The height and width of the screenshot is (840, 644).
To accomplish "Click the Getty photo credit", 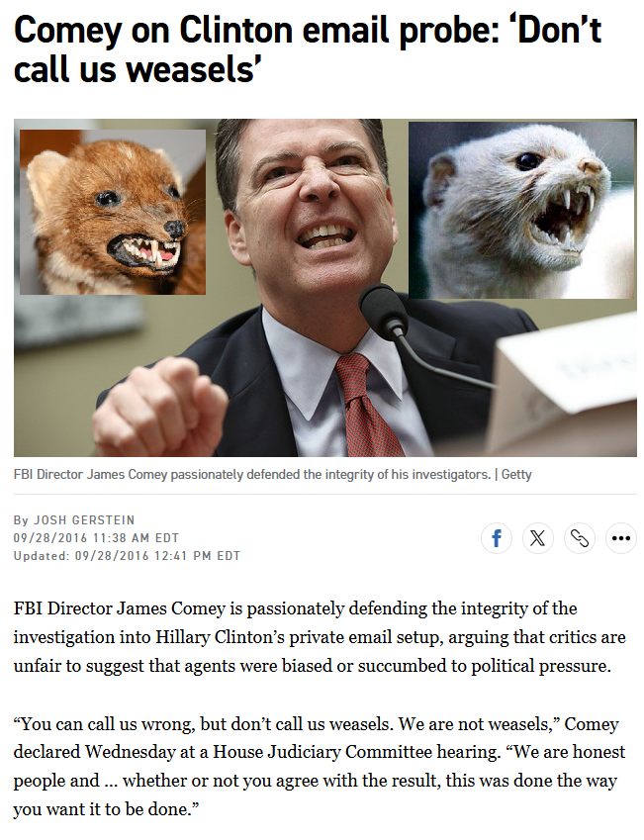I will (516, 475).
